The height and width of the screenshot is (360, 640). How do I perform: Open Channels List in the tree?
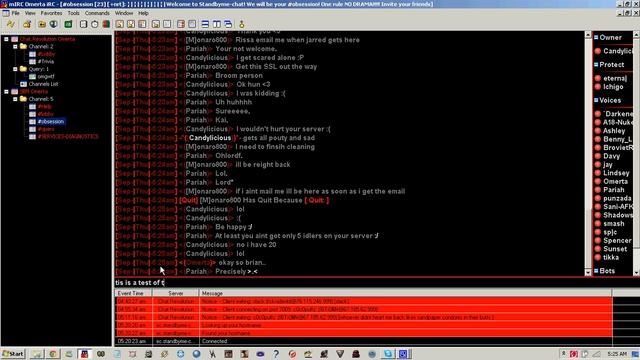coord(43,84)
